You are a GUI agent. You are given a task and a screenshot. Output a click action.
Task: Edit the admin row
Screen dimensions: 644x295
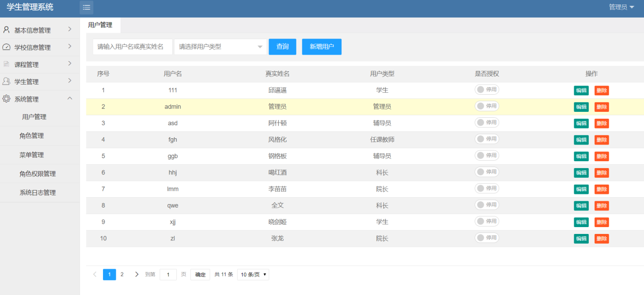coord(581,107)
